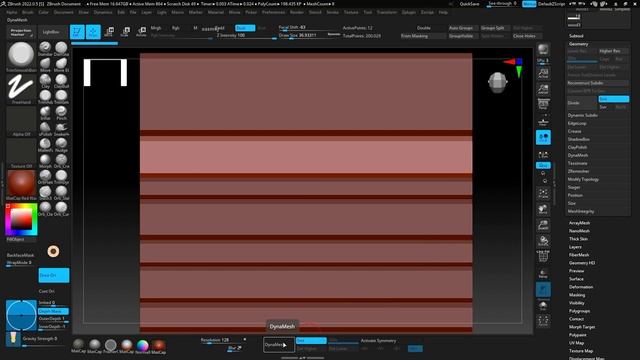Click the BPR render icon

pos(543,49)
